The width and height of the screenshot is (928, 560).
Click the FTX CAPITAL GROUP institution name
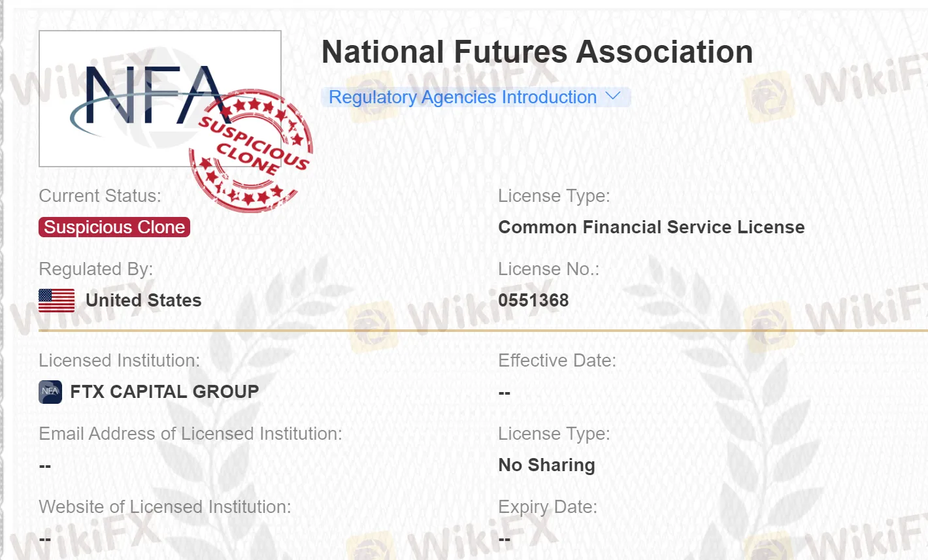pyautogui.click(x=164, y=391)
